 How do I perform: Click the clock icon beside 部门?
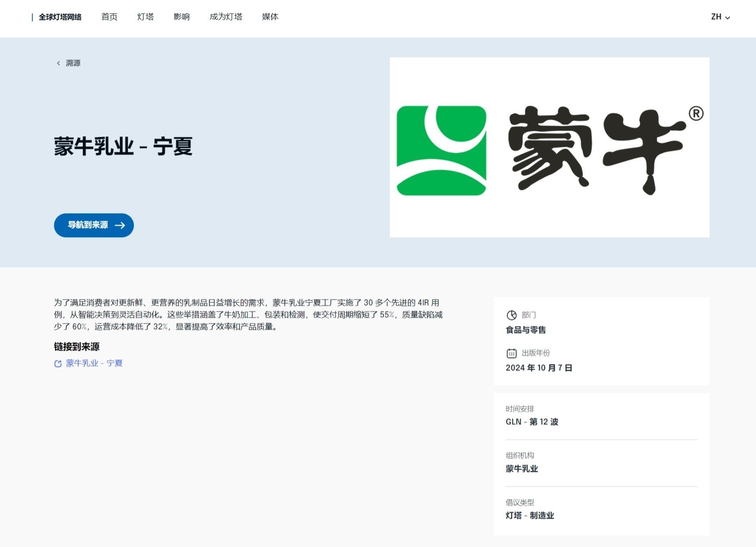click(511, 315)
